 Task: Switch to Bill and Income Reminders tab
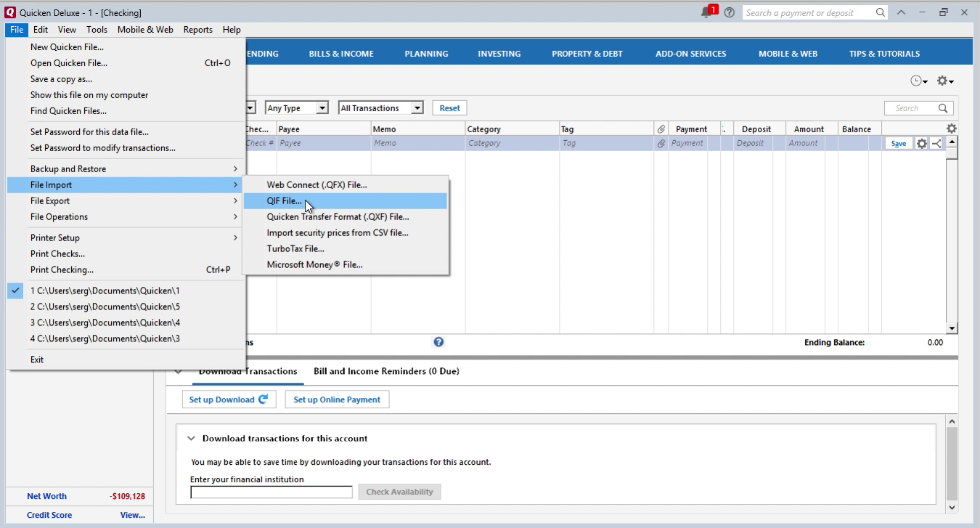click(x=386, y=371)
